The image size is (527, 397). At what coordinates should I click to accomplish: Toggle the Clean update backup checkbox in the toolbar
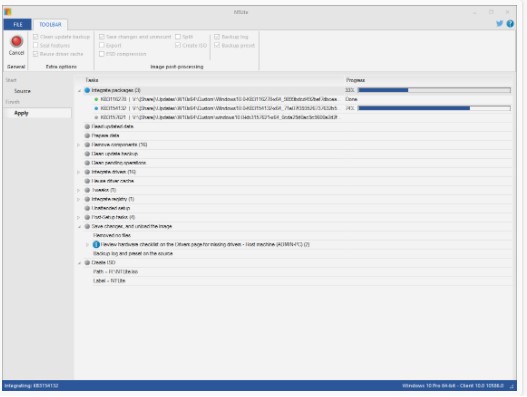click(x=36, y=37)
